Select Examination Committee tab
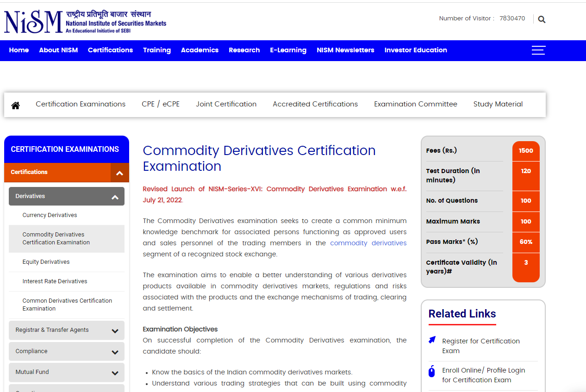Screen dimensions: 586x392 [x=416, y=104]
